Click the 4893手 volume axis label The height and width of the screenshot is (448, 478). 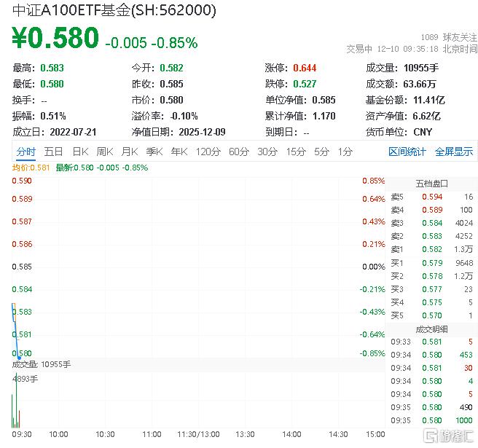click(x=26, y=379)
